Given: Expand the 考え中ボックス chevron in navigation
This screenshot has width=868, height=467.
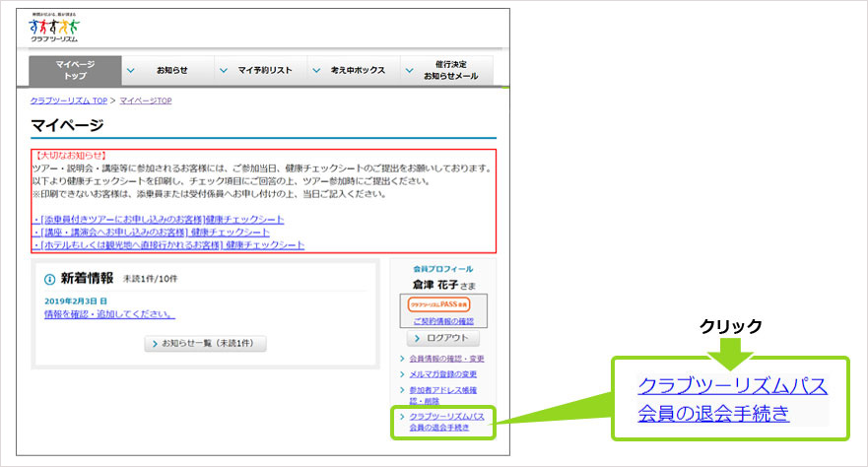Looking at the screenshot, I should (x=315, y=70).
